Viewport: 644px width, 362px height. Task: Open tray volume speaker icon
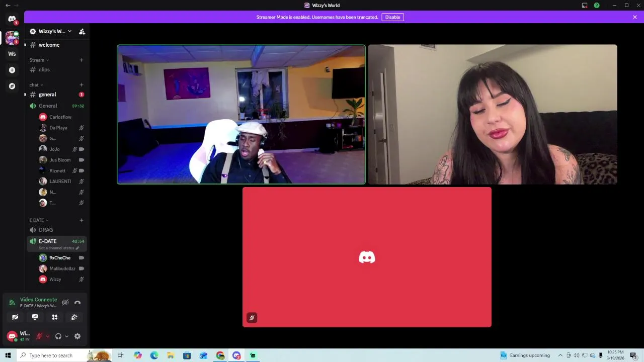tap(577, 355)
